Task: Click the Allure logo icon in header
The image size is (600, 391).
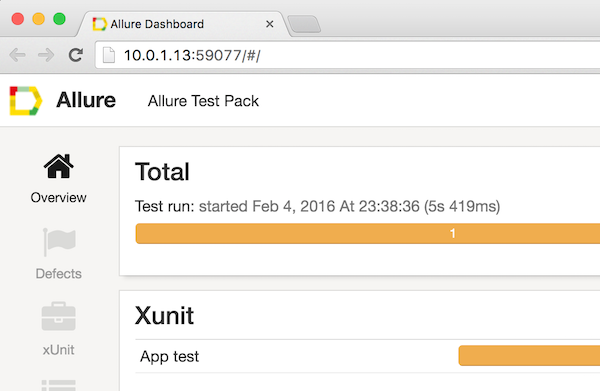Action: (26, 101)
